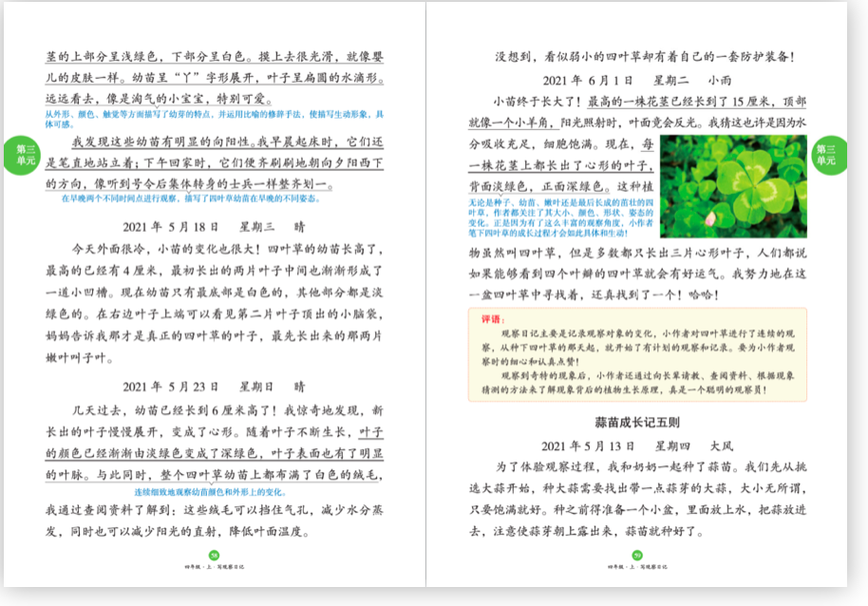Click the line starting 几天过去,幼苗已经长到6厘米
Viewport: 868px width, 606px height.
pyautogui.click(x=228, y=410)
